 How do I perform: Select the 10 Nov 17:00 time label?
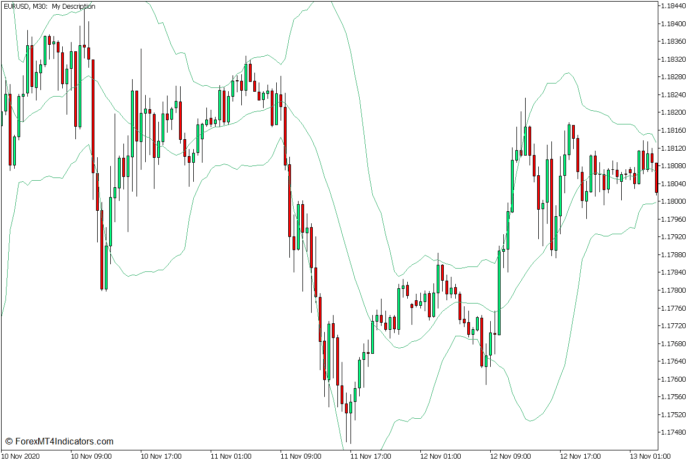click(160, 455)
